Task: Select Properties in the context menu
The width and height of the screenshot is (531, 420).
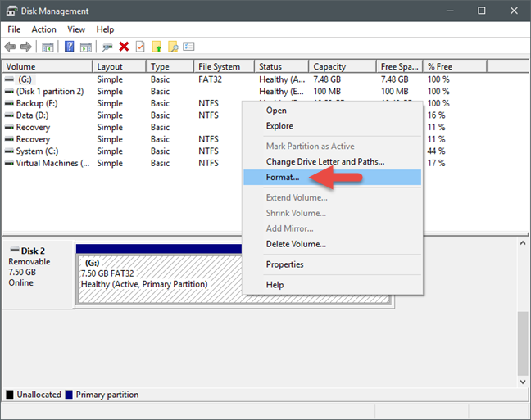Action: (332, 264)
